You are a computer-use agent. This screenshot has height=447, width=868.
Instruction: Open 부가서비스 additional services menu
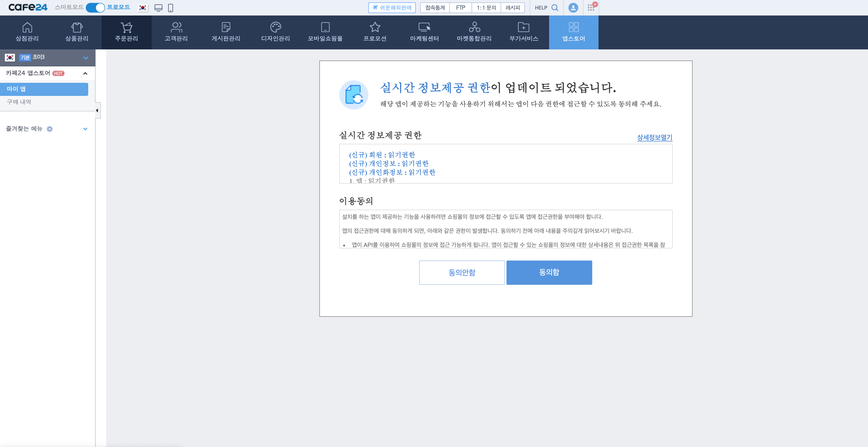tap(524, 32)
